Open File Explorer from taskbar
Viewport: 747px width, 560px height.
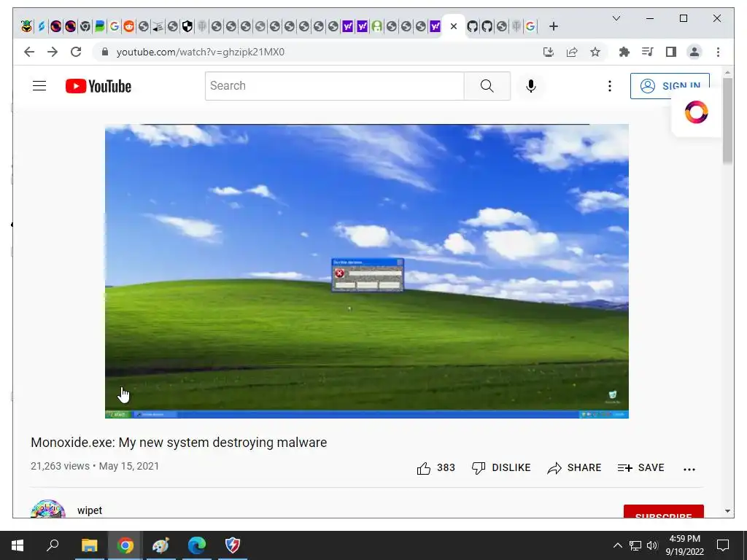point(89,545)
